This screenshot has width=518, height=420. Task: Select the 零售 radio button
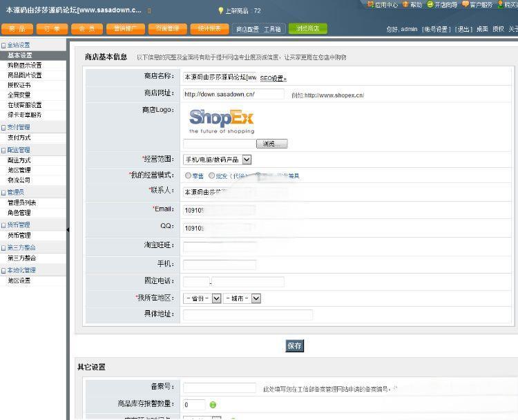tap(186, 175)
